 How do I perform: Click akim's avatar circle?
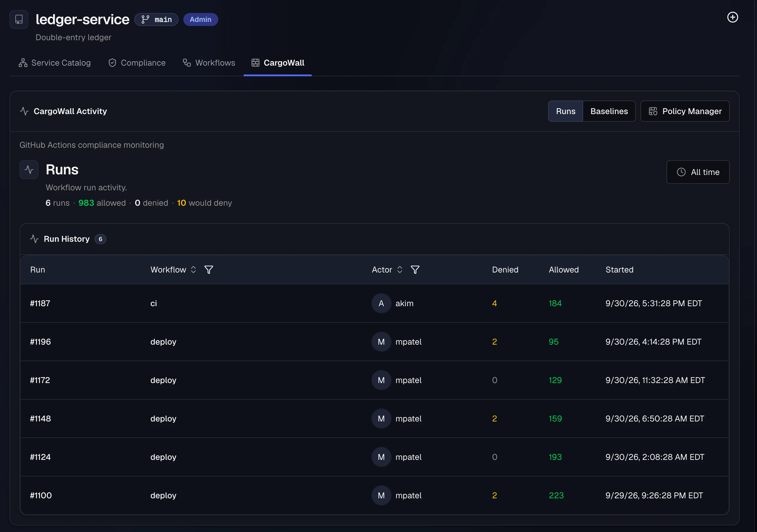(381, 303)
